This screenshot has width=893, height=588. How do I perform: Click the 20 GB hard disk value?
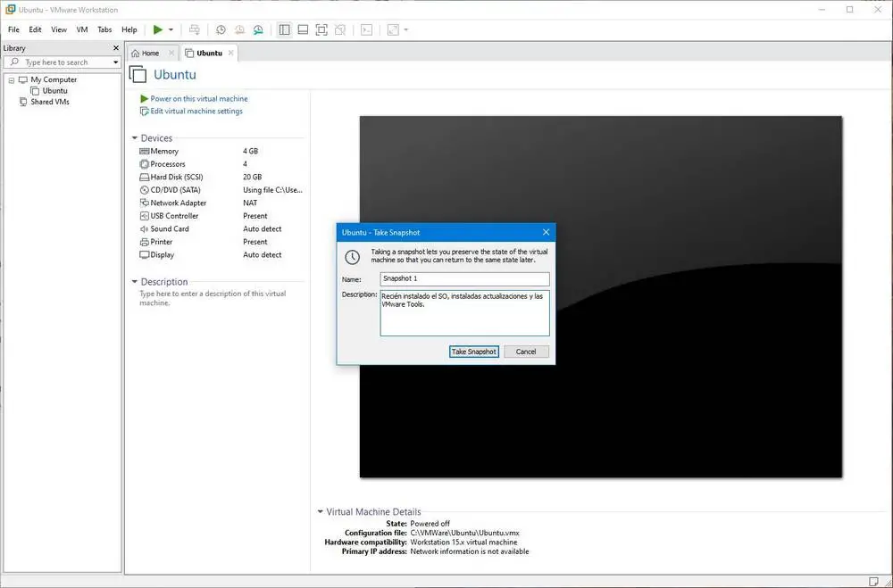253,177
